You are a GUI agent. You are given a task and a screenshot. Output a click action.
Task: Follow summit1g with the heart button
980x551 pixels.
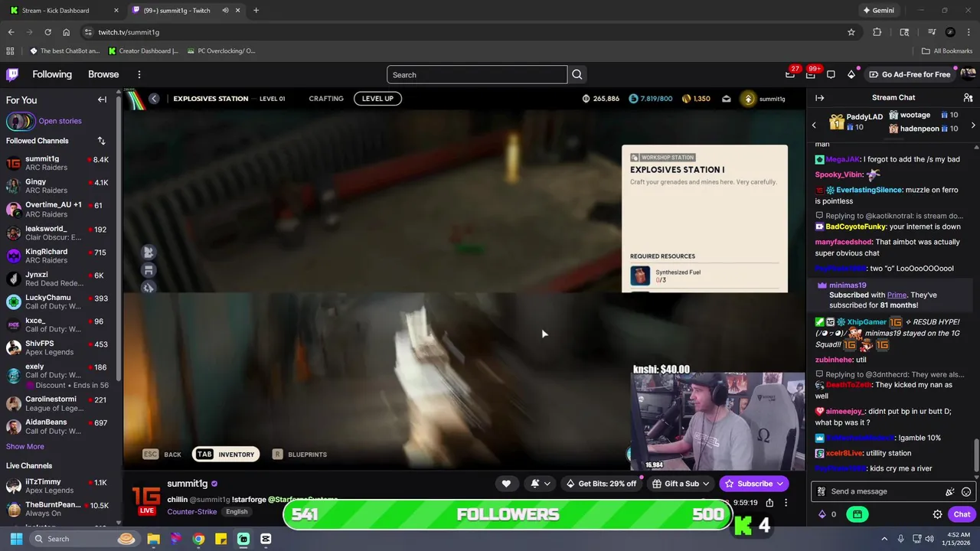pyautogui.click(x=506, y=483)
